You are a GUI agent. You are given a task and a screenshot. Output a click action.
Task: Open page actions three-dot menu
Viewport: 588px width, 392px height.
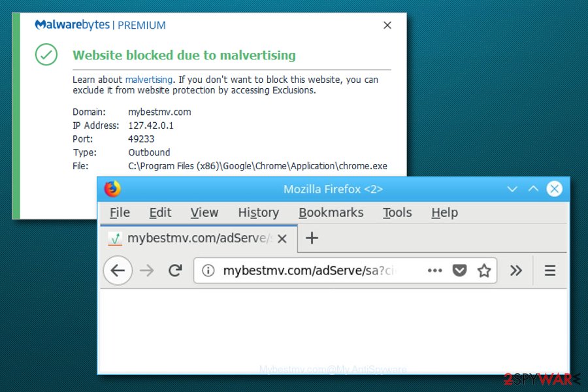coord(434,270)
